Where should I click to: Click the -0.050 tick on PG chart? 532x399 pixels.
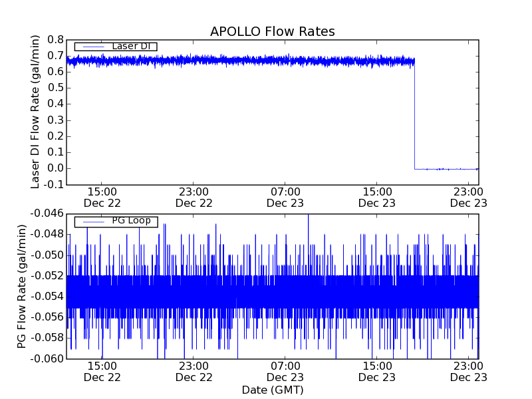point(47,255)
